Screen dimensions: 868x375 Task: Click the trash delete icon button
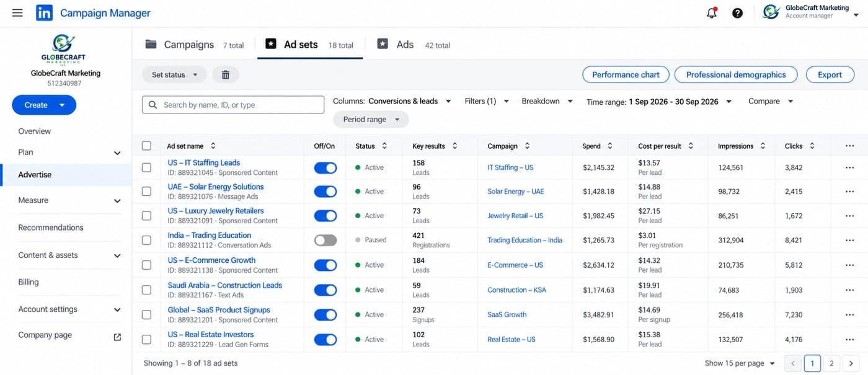[226, 74]
